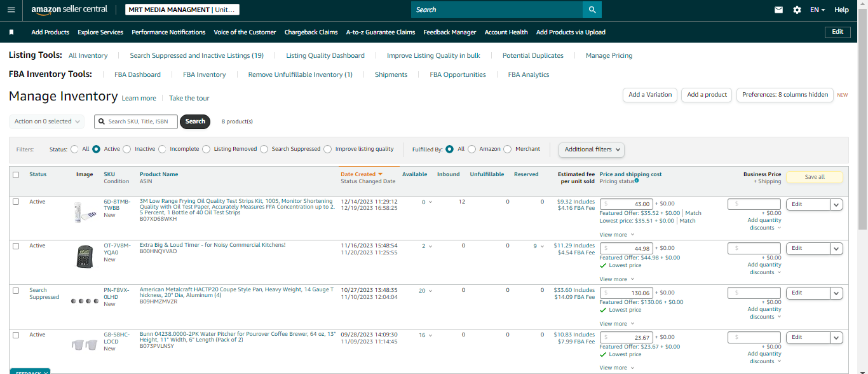Select the All status radio button
The image size is (868, 374).
pos(75,149)
